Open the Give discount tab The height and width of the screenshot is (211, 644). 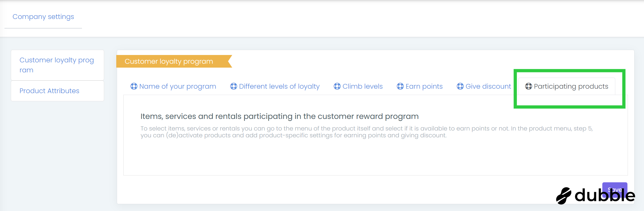point(488,86)
